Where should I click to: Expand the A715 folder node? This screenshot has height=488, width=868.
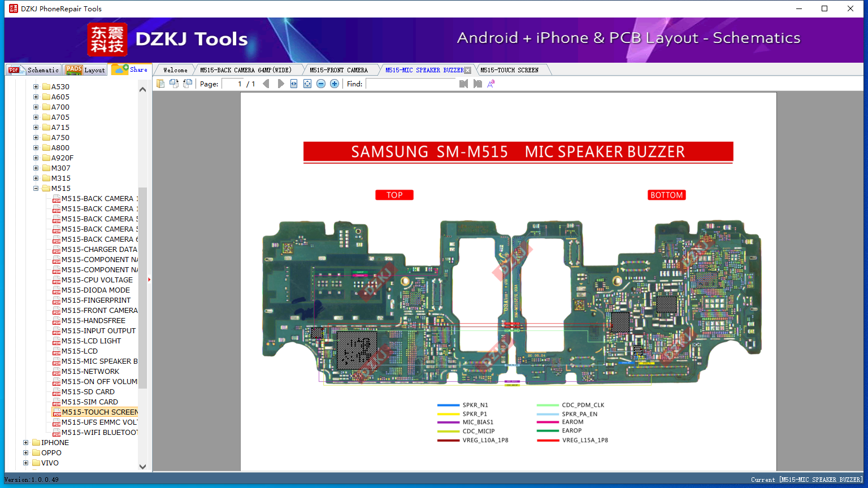coord(36,128)
